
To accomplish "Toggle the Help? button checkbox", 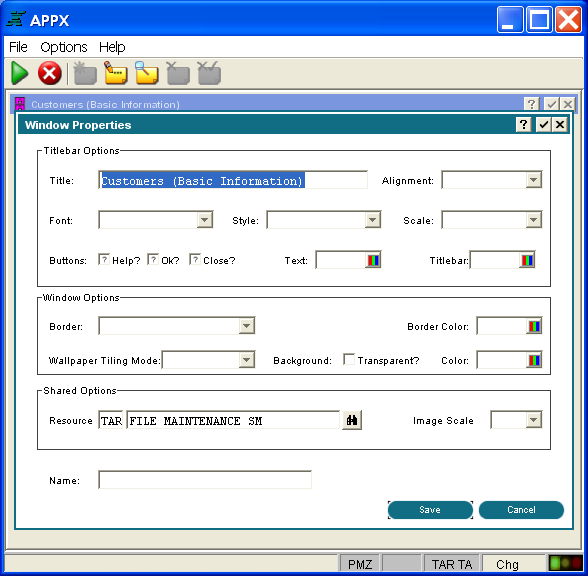I will point(104,259).
